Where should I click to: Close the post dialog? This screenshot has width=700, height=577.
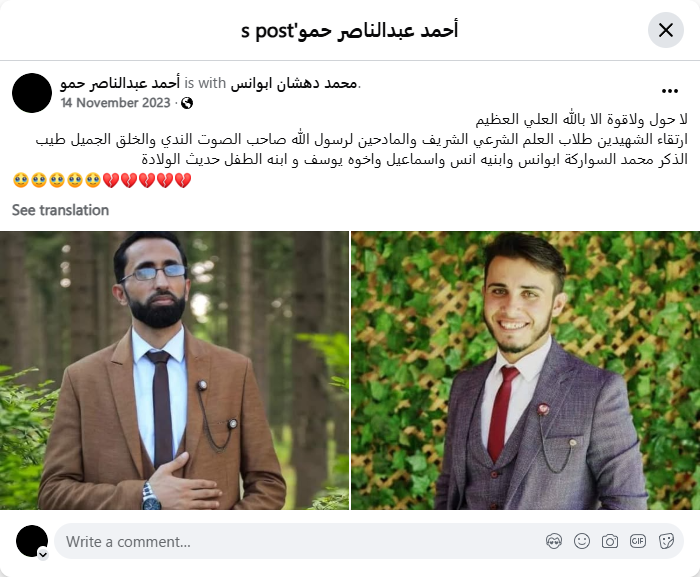666,30
